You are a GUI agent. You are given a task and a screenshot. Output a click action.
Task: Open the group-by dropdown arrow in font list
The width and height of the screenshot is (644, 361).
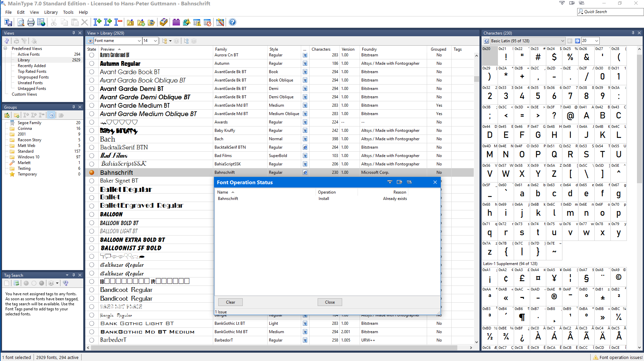(170, 41)
